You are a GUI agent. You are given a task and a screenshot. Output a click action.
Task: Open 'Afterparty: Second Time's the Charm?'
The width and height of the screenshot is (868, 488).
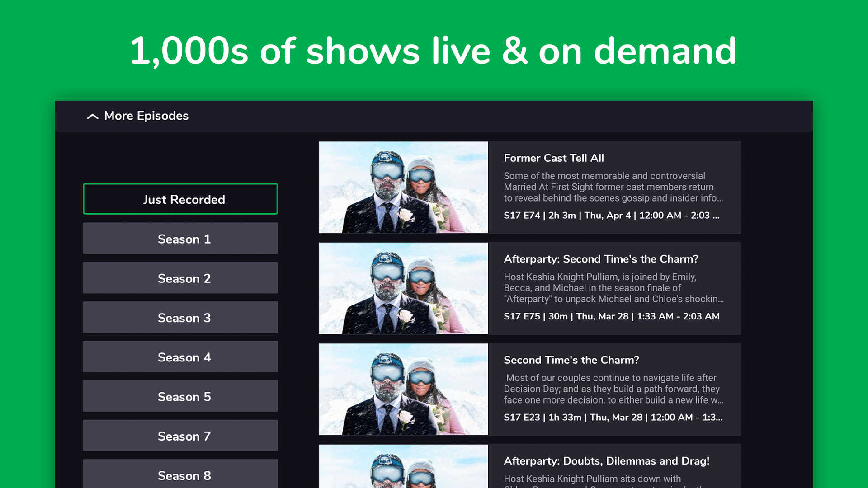(x=601, y=259)
